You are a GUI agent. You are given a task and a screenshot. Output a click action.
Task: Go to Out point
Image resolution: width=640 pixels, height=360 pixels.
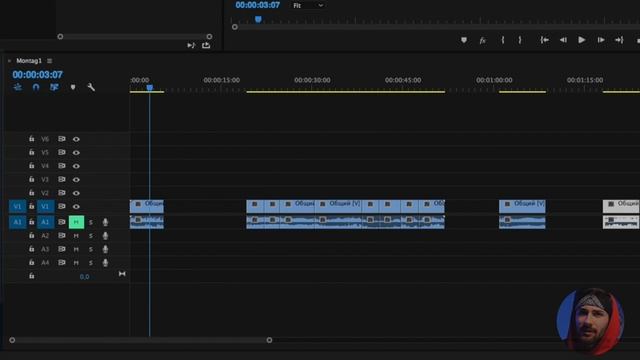point(619,40)
